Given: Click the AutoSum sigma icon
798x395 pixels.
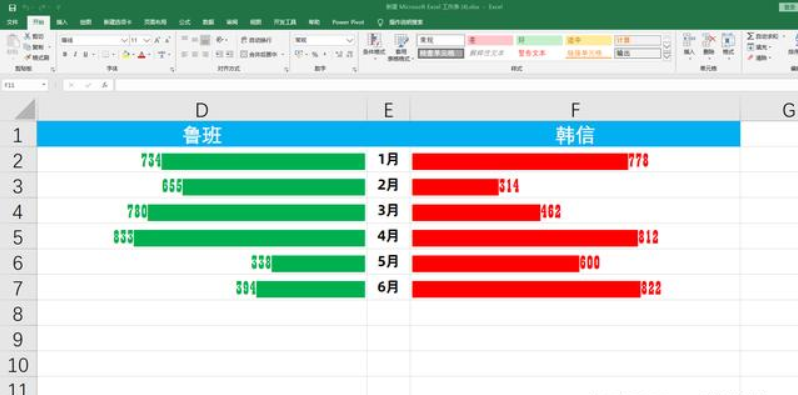Looking at the screenshot, I should click(750, 37).
